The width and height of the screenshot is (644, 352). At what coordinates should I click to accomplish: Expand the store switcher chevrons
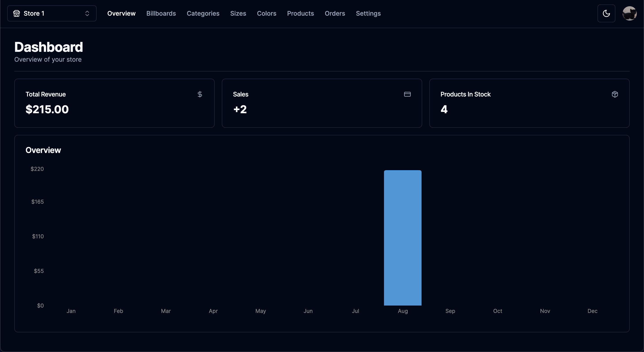87,13
